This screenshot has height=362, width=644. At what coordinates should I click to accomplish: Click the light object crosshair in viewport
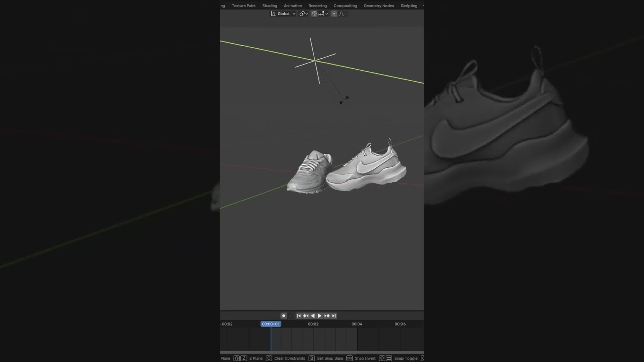(315, 60)
